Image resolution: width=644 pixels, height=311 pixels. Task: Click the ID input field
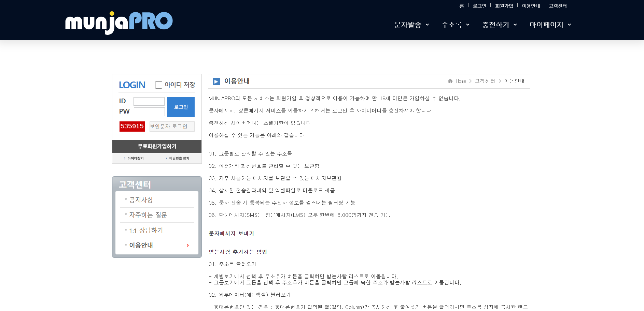click(x=149, y=102)
